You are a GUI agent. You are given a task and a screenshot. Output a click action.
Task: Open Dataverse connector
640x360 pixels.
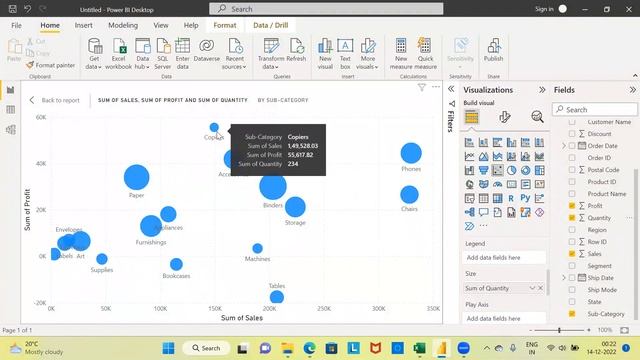207,50
